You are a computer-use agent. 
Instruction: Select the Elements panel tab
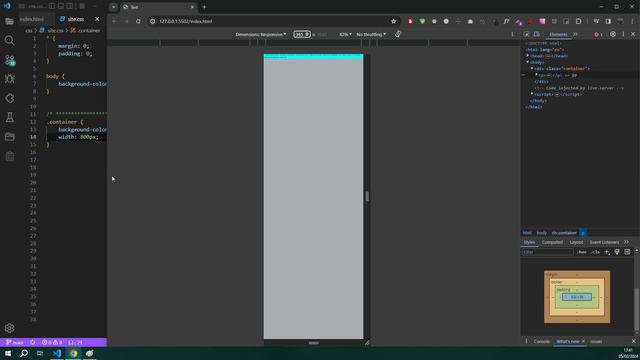click(558, 34)
